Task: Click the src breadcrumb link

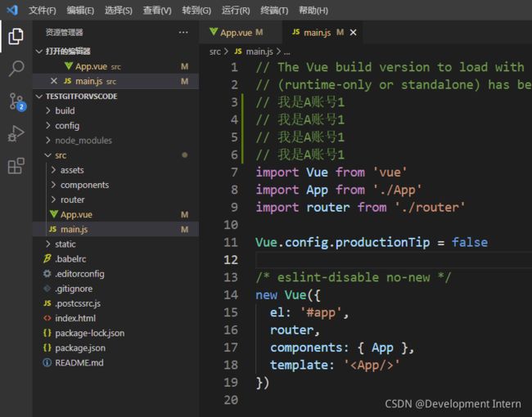Action: (214, 52)
